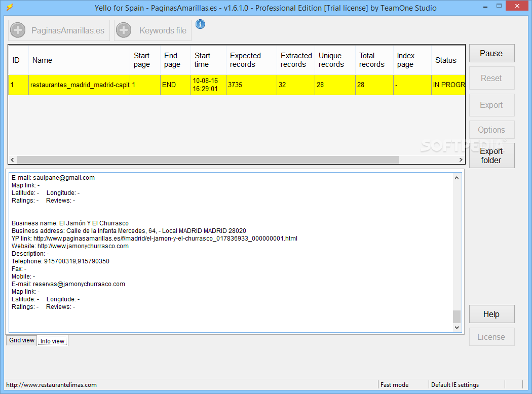
Task: Click the Website jamonychurrasco.com line
Action: coord(70,246)
